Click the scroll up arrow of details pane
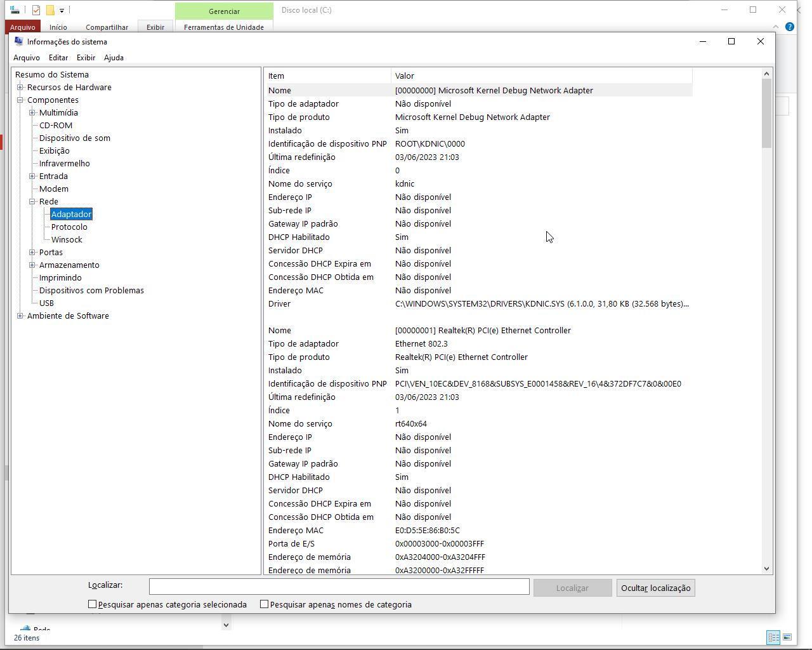812x650 pixels. [766, 74]
